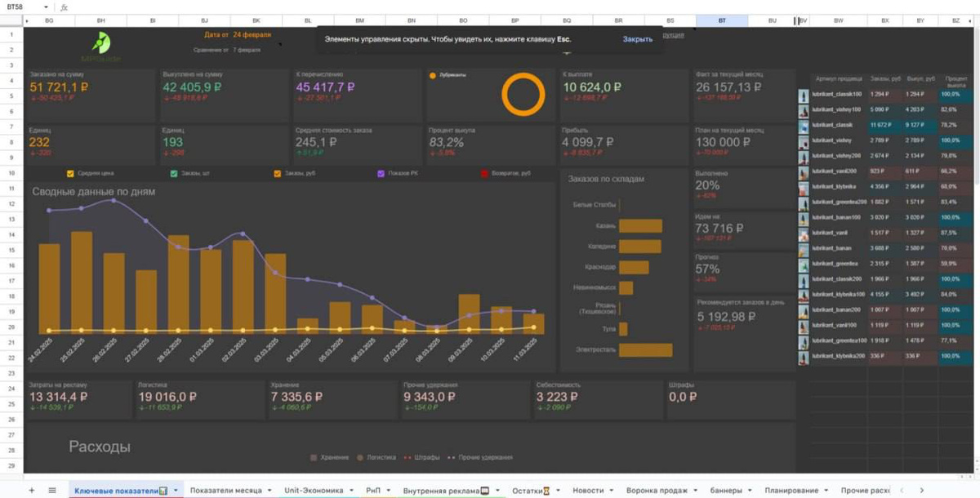Open product thumbnail for lubrikant_klybnika
The image size is (980, 498).
click(804, 187)
